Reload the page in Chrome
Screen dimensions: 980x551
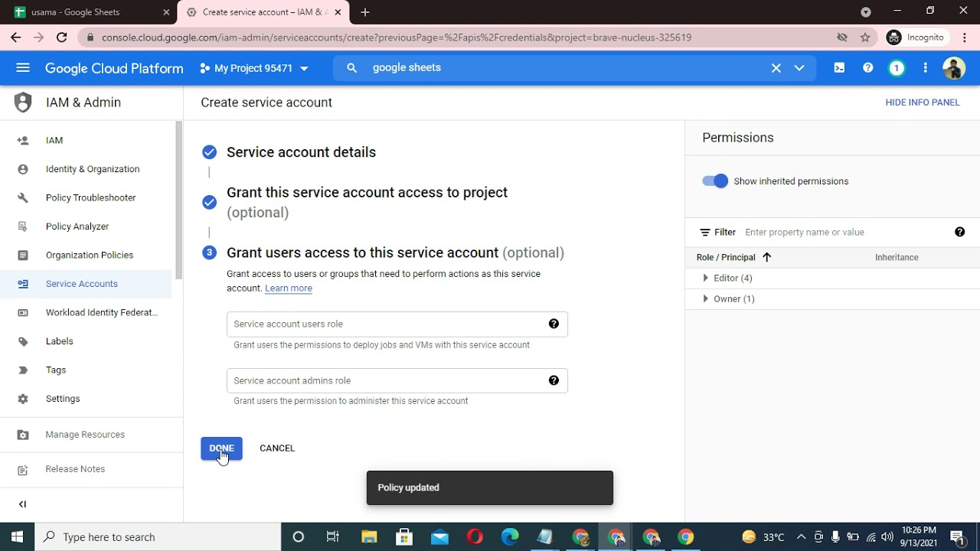pyautogui.click(x=62, y=37)
